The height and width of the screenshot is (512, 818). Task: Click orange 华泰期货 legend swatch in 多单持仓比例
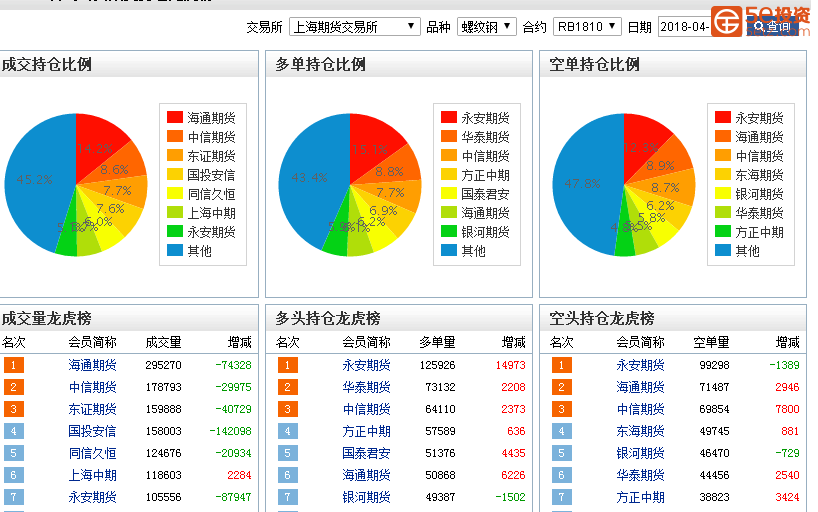(x=449, y=136)
